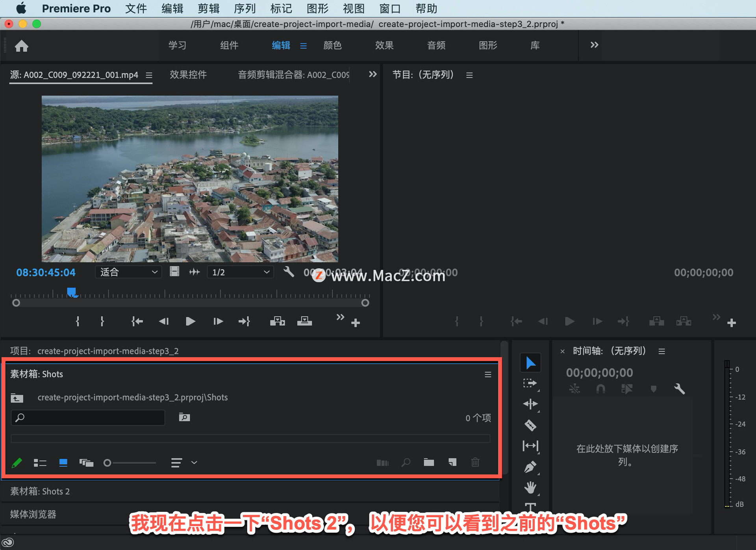Select the Pen tool
The height and width of the screenshot is (550, 756).
530,467
